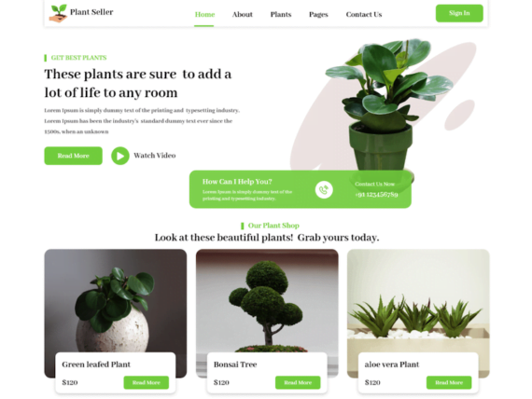Click the hero Read More button
This screenshot has height=399, width=532.
74,156
